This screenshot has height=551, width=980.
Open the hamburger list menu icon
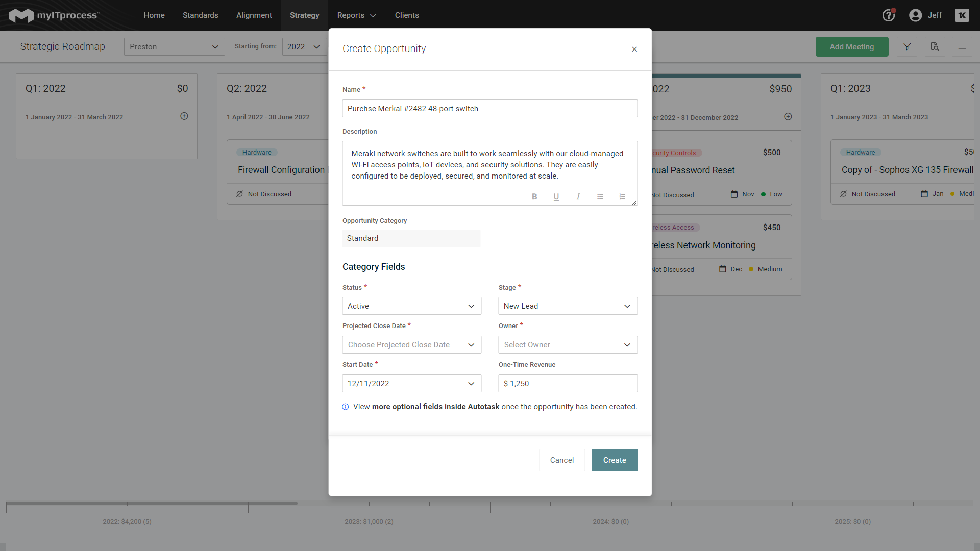point(962,46)
